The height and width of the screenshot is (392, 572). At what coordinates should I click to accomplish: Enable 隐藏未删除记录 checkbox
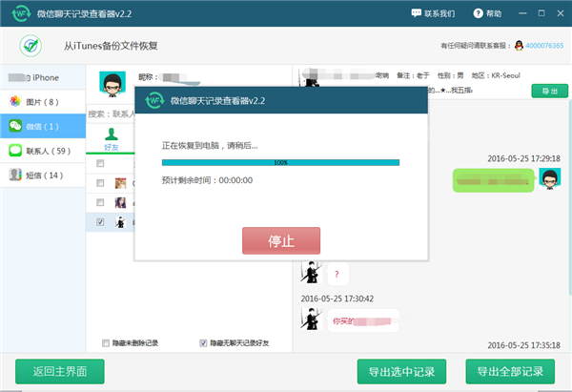pos(106,342)
